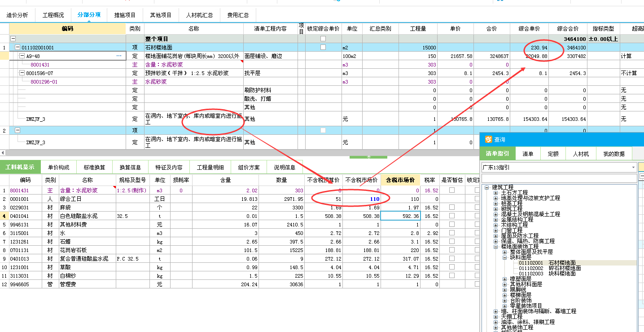Switch to 造价分析 tab
644x332 pixels.
click(17, 15)
